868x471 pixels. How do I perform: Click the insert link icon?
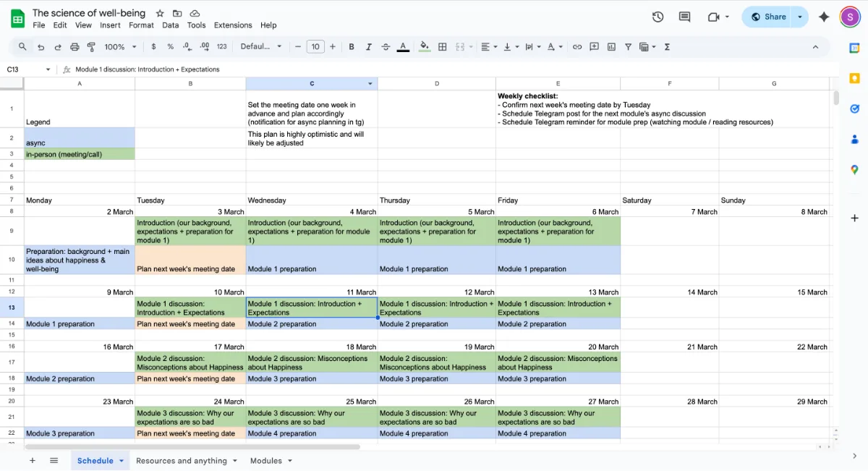click(x=577, y=46)
